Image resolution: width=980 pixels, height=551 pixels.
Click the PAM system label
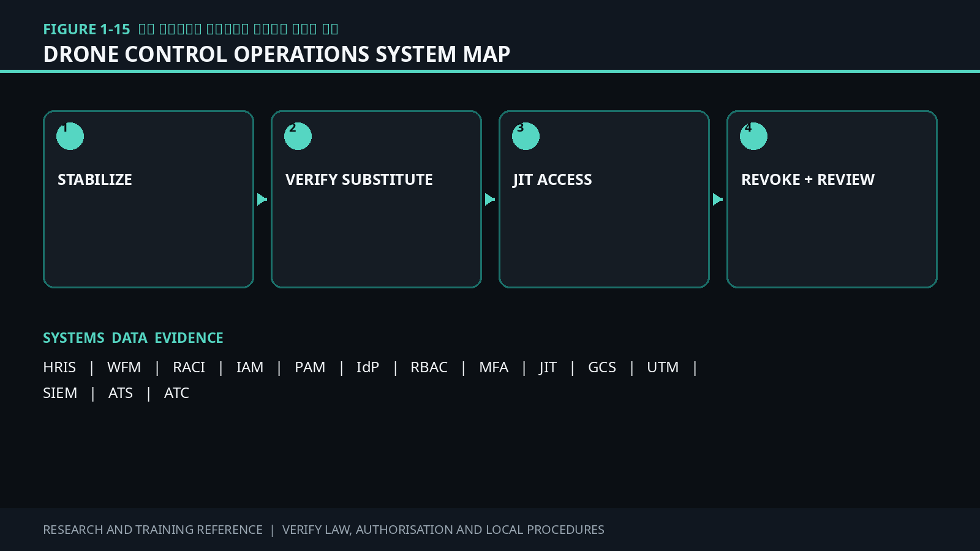(x=310, y=367)
